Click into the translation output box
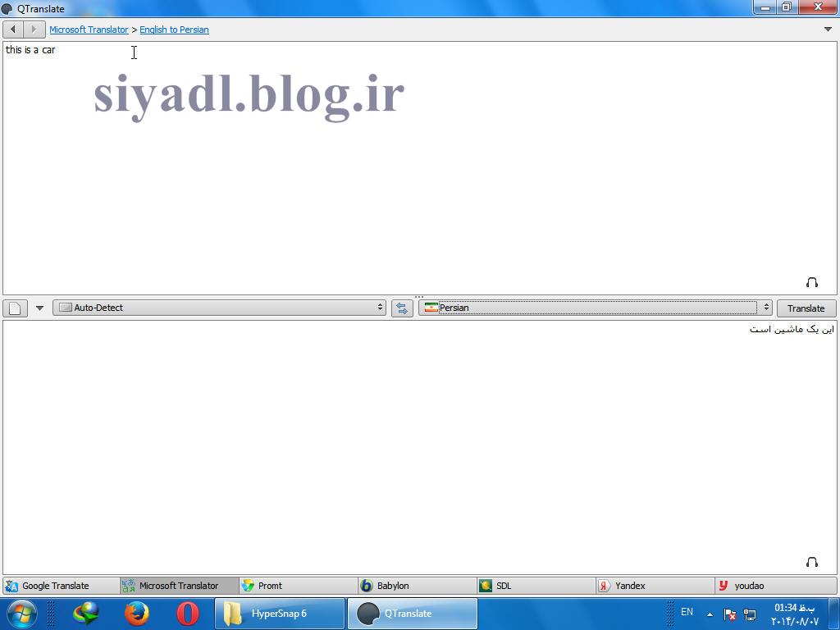The image size is (840, 630). click(419, 447)
